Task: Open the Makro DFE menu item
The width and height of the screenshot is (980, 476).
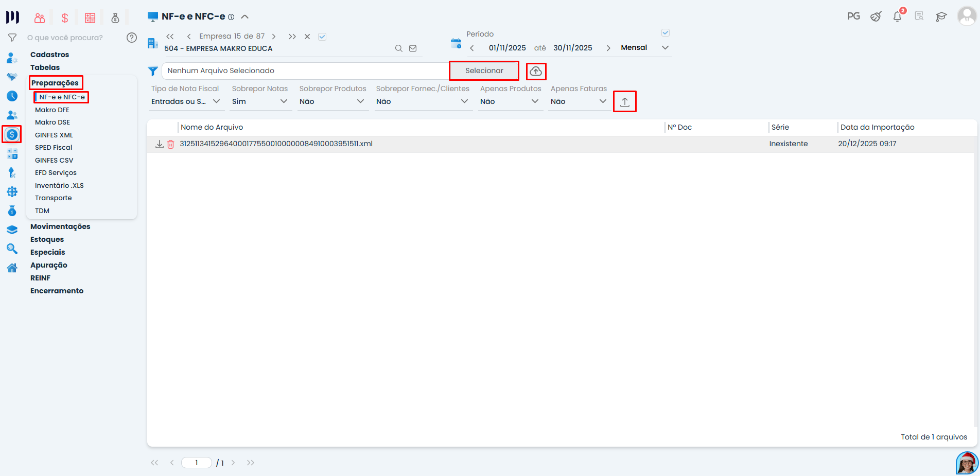Action: pos(52,110)
